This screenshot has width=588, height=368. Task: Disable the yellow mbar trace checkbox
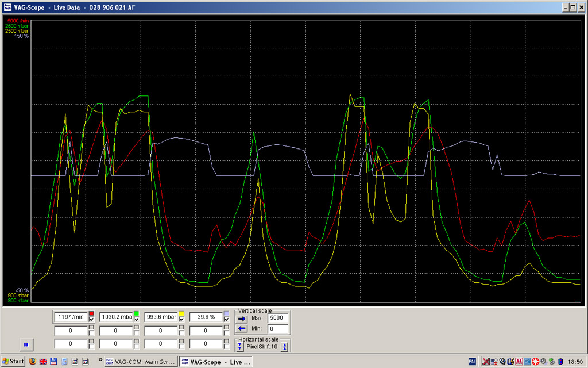181,319
